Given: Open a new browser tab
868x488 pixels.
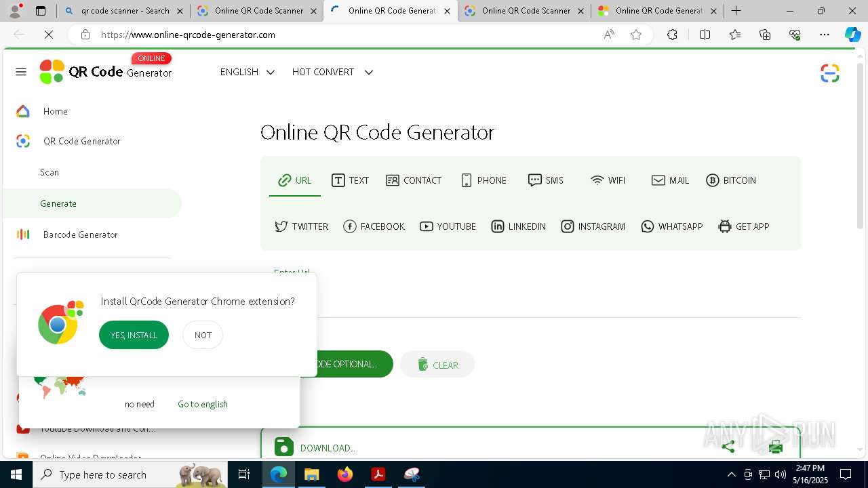Looking at the screenshot, I should [x=736, y=11].
